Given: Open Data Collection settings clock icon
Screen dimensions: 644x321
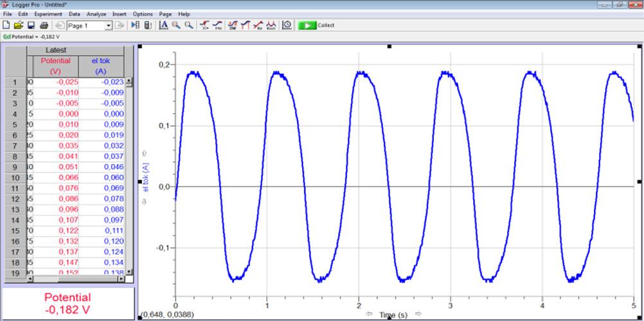Looking at the screenshot, I should point(287,25).
